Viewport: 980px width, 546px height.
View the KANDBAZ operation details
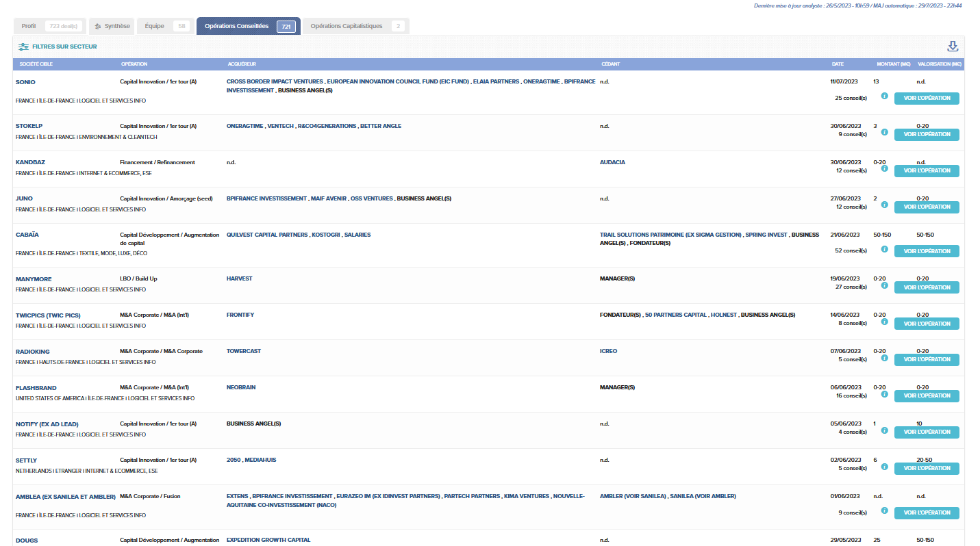click(x=927, y=171)
